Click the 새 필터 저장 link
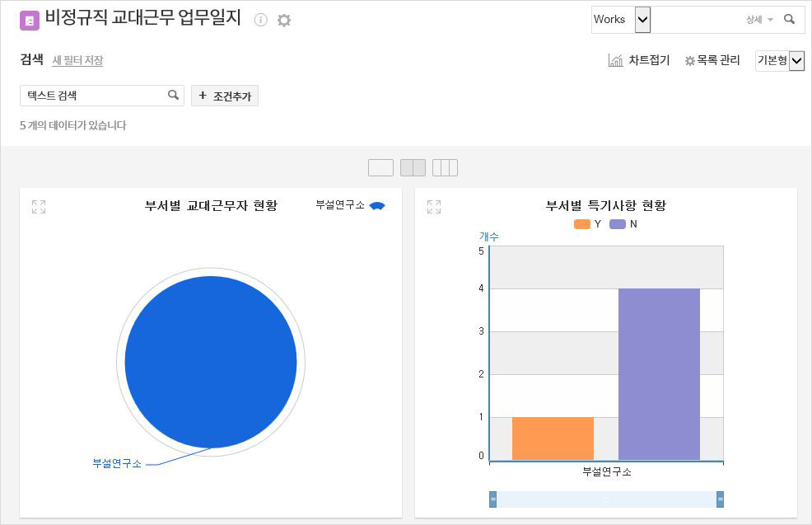This screenshot has height=525, width=812. [x=77, y=60]
